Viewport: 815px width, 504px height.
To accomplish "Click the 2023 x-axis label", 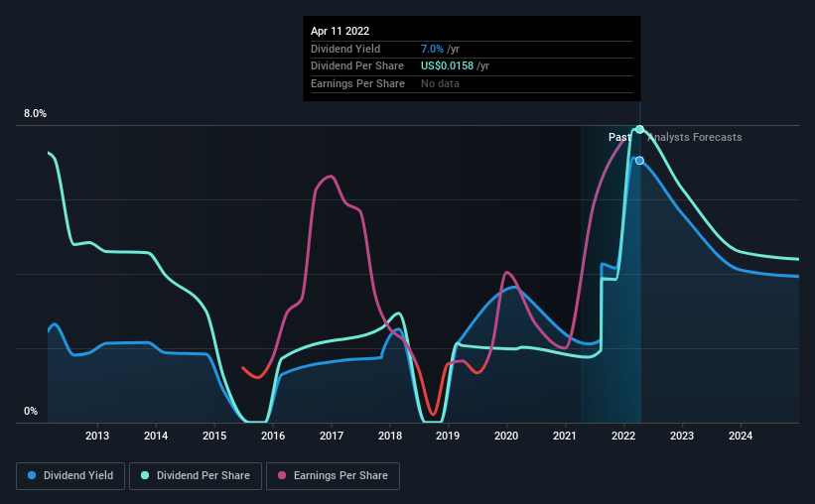I will [x=682, y=436].
